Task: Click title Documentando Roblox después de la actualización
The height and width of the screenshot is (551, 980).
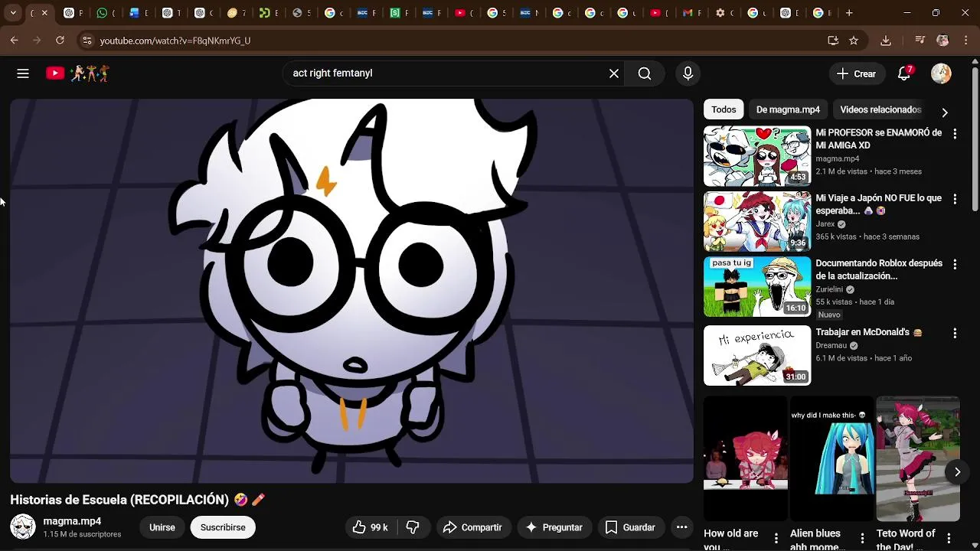Action: coord(879,269)
